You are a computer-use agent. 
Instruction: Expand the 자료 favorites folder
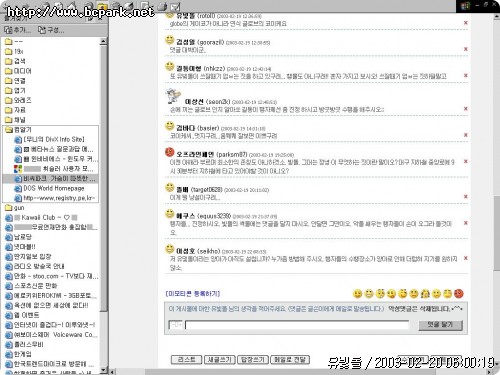click(15, 110)
